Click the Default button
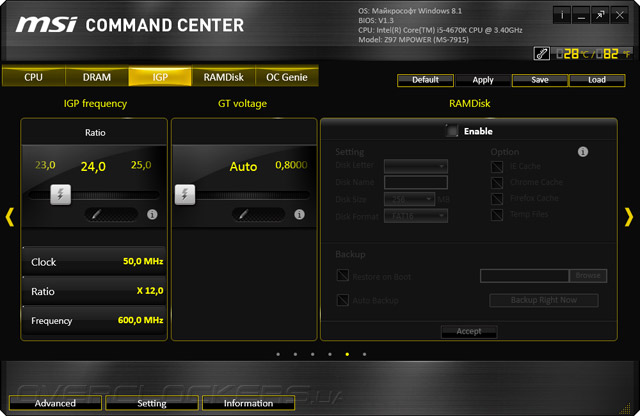The image size is (640, 416). [425, 80]
